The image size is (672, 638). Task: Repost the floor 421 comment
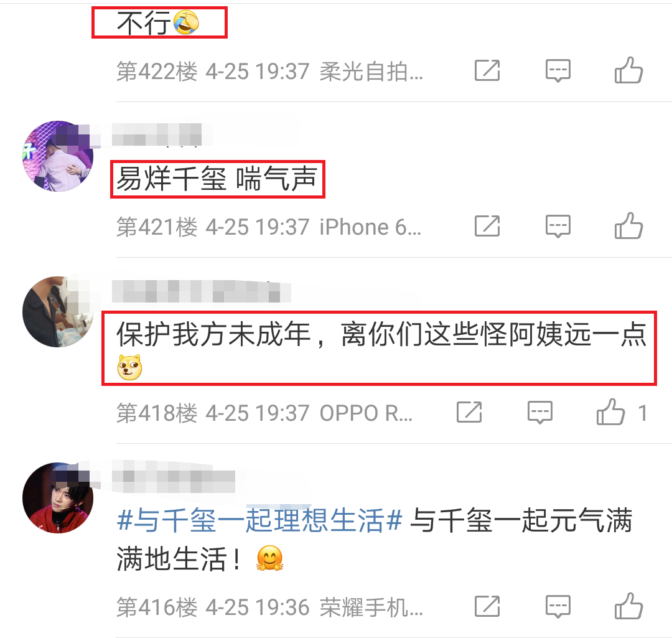tap(487, 226)
